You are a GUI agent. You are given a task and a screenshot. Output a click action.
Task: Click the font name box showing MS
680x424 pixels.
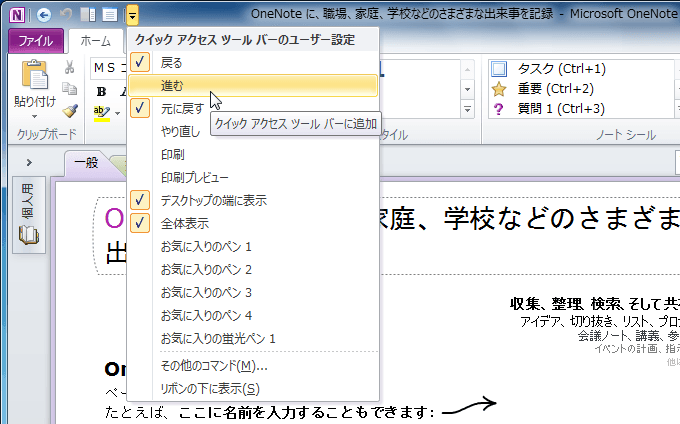click(x=109, y=68)
